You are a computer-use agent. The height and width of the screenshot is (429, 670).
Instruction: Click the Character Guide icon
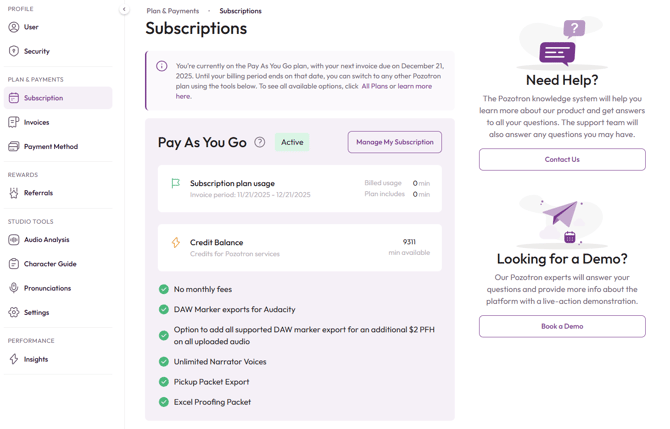(14, 264)
